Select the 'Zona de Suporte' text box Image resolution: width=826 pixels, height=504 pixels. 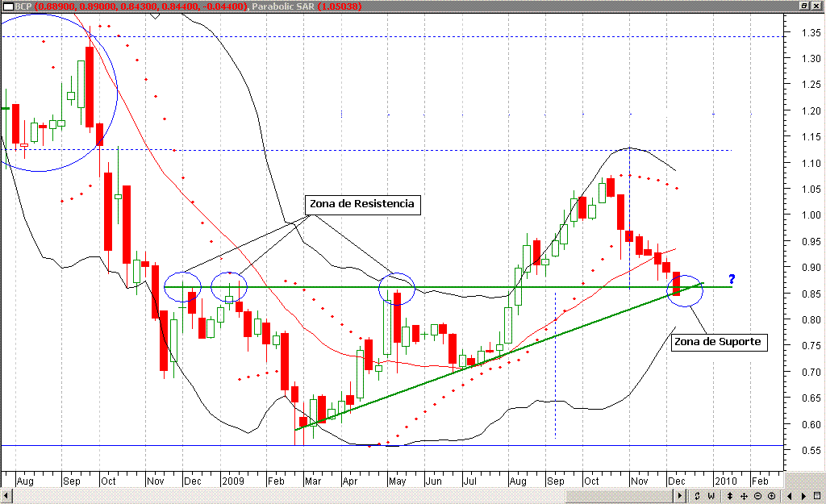coord(719,342)
